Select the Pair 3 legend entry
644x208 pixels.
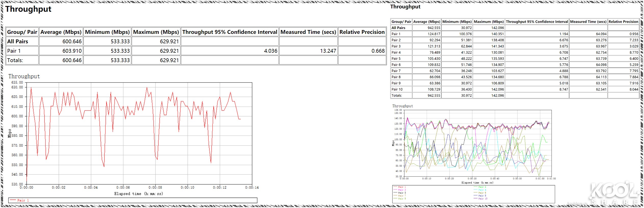[402, 190]
